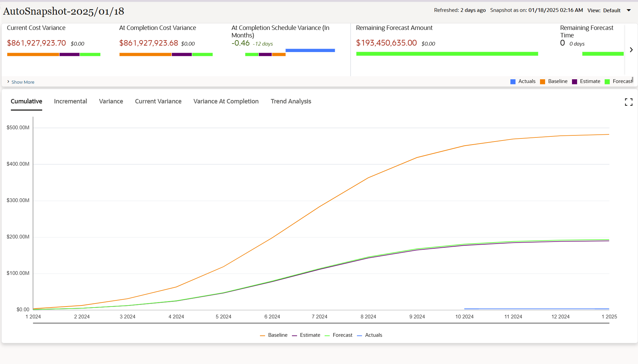Hide the Baseline series via bottom legend
This screenshot has width=638, height=364.
tap(274, 335)
